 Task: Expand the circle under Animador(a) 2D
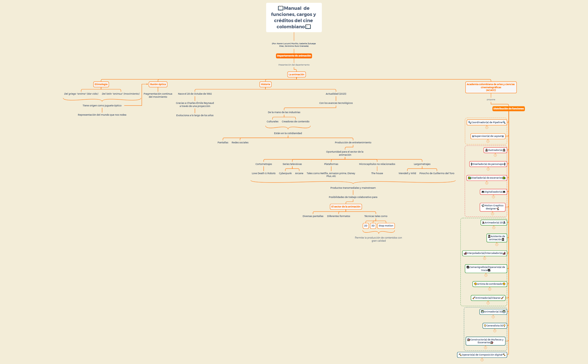point(494,228)
